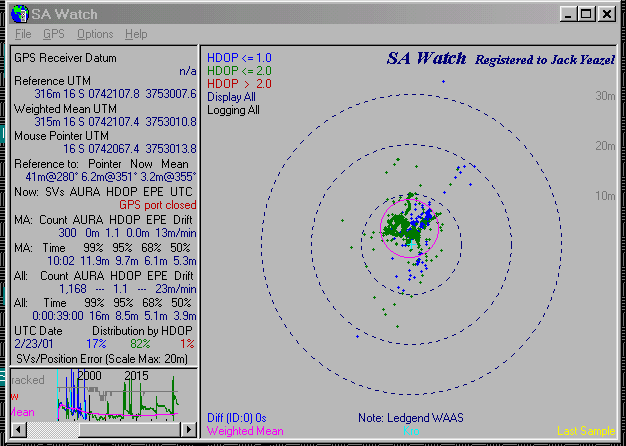Screen dimensions: 626x446
Task: Toggle the red HDOP > 2.0 filter
Action: coord(238,84)
